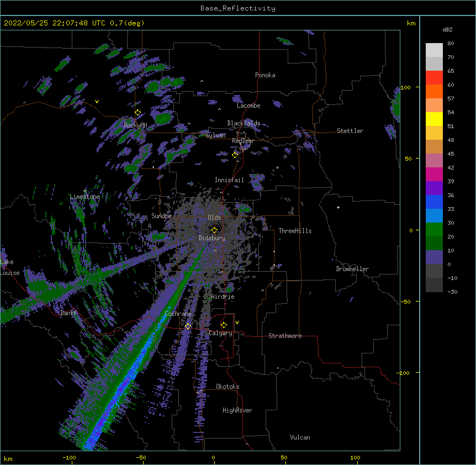
Task: Click the 45 value on the dBZ legend
Action: click(x=451, y=154)
